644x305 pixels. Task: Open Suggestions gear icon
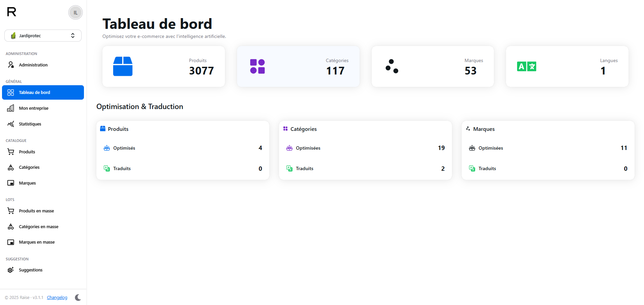pyautogui.click(x=11, y=270)
